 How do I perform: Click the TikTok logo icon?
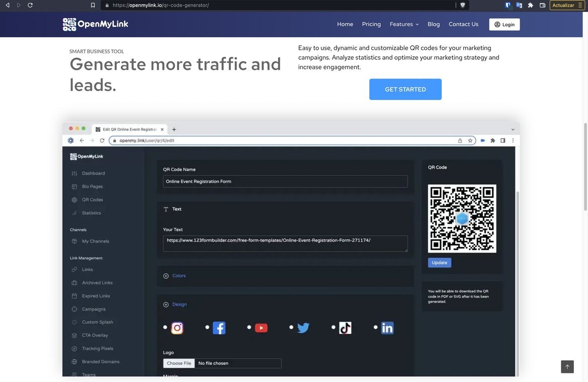tap(346, 328)
